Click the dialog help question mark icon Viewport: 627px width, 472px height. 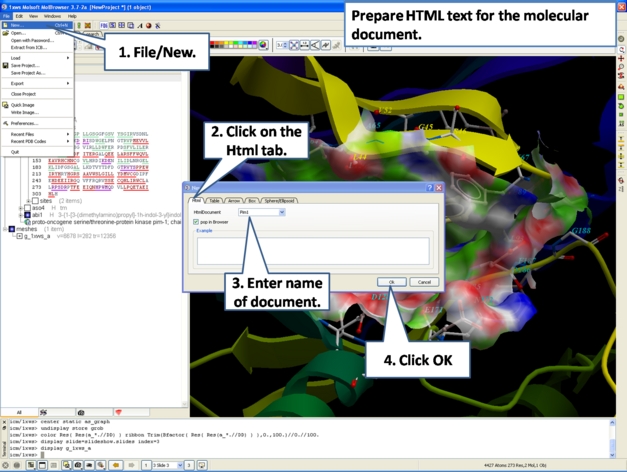(430, 188)
